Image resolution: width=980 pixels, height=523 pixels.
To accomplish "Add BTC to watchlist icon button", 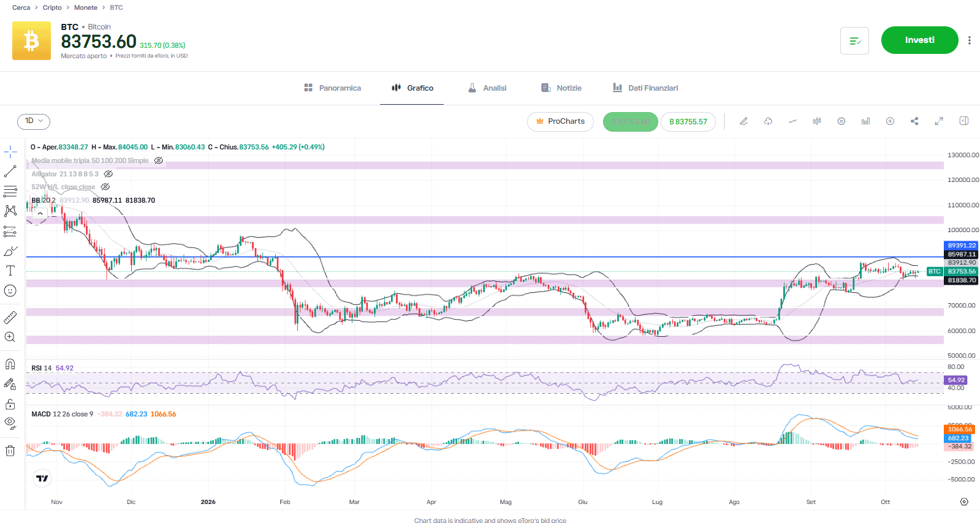I will (x=854, y=41).
